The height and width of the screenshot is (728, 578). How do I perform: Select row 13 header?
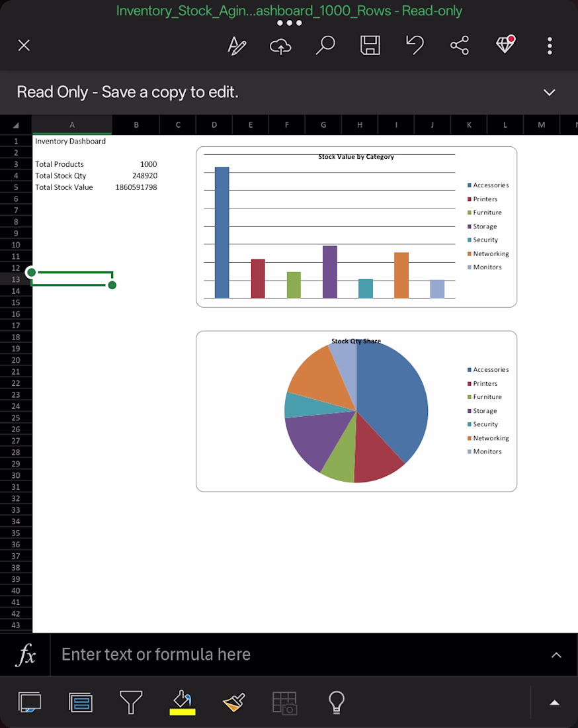pos(16,279)
